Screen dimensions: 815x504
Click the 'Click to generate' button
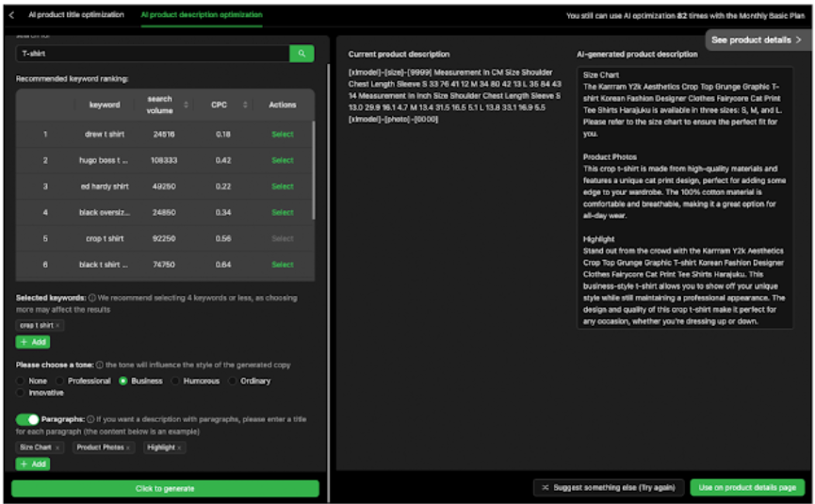(x=165, y=488)
